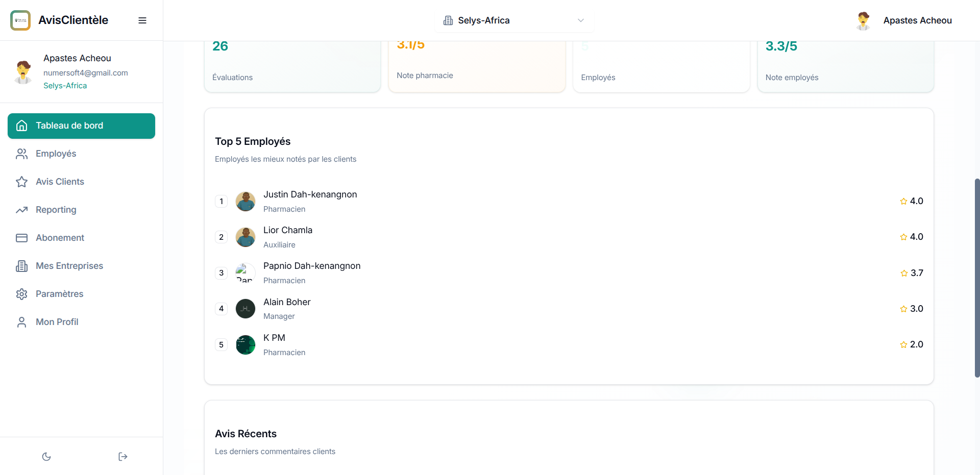Viewport: 980px width, 475px height.
Task: Click Lior Chamla's avatar thumbnail
Action: click(x=246, y=237)
